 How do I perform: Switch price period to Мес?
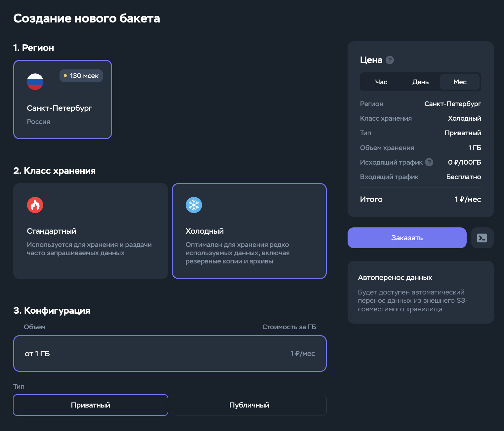(x=460, y=82)
